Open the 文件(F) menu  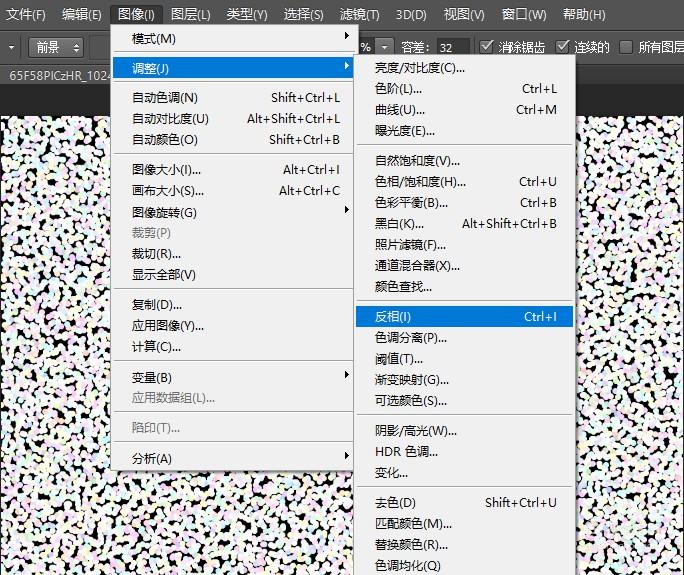pos(26,14)
